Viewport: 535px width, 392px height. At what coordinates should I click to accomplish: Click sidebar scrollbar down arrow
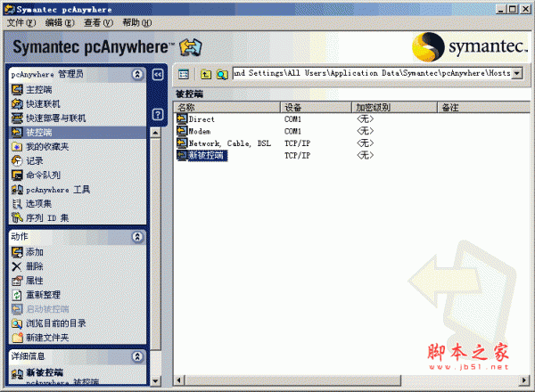tap(155, 380)
